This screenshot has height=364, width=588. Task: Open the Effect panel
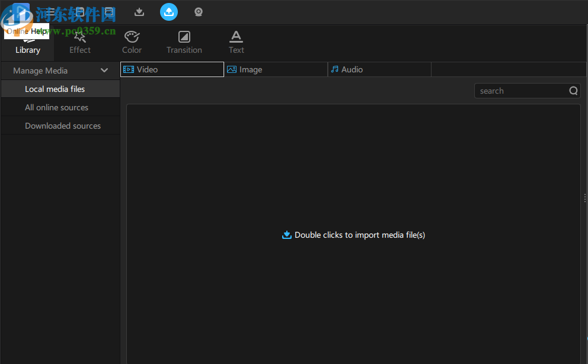pyautogui.click(x=80, y=43)
